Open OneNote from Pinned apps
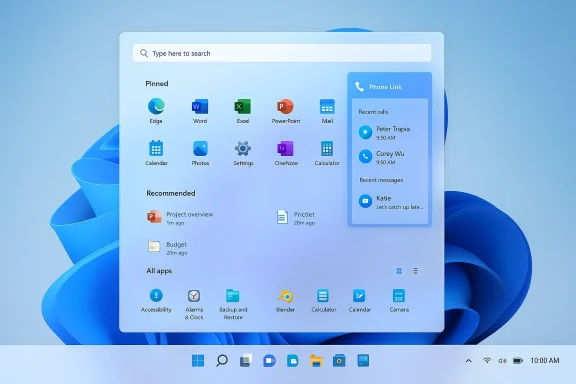 pyautogui.click(x=286, y=153)
